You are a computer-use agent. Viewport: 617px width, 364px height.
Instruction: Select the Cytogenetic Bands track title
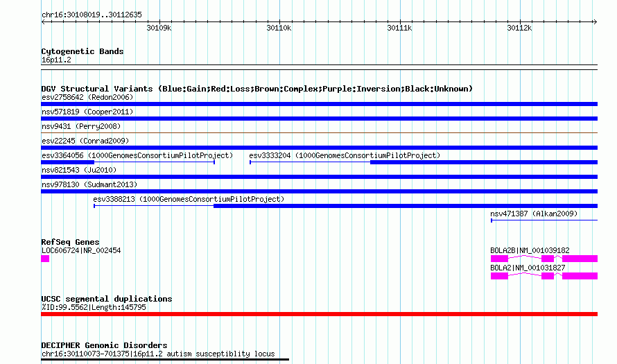click(82, 51)
